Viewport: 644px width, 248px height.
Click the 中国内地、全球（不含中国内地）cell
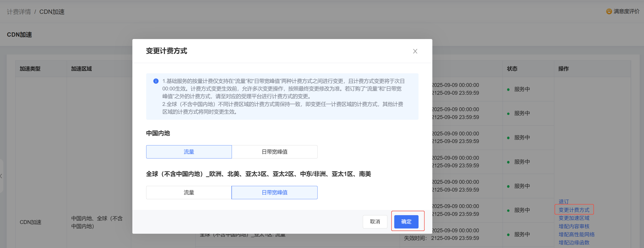pos(97,222)
